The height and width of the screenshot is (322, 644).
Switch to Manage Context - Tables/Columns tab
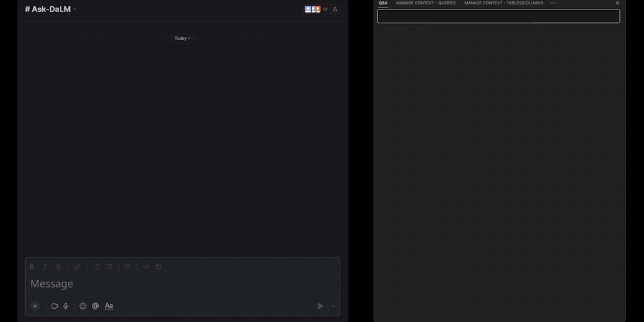503,3
